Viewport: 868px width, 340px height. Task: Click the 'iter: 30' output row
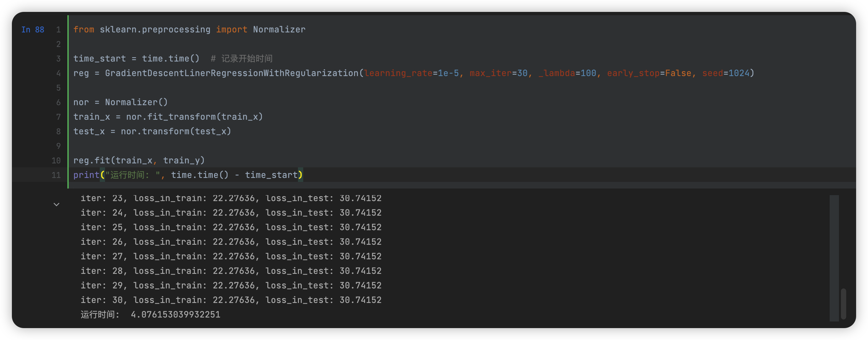pos(231,300)
